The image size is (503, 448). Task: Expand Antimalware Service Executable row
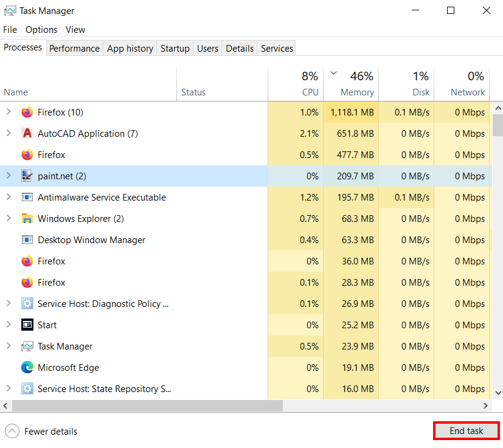[x=9, y=197]
